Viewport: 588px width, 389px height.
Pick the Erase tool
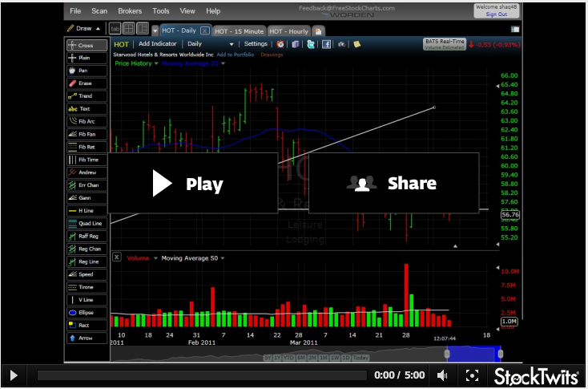pos(87,83)
